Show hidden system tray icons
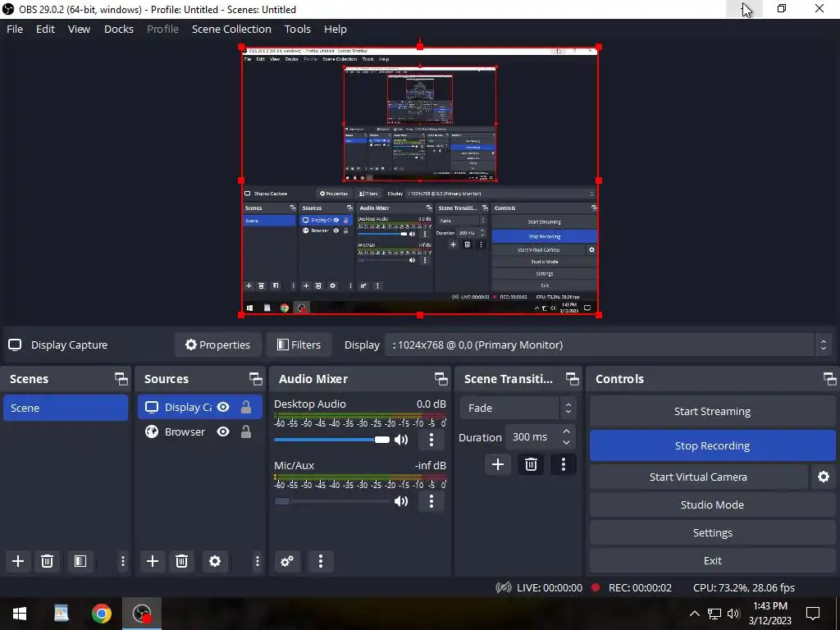840x630 pixels. pos(694,614)
